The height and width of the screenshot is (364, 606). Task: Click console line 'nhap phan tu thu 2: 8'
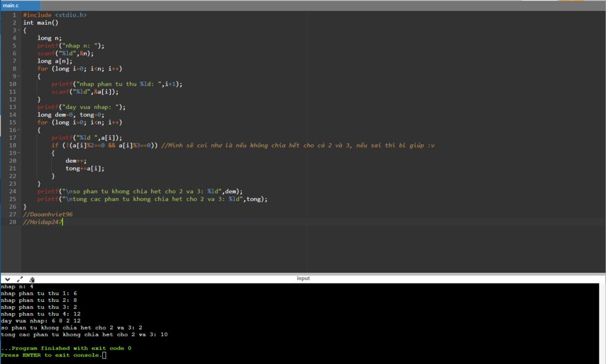pos(38,300)
